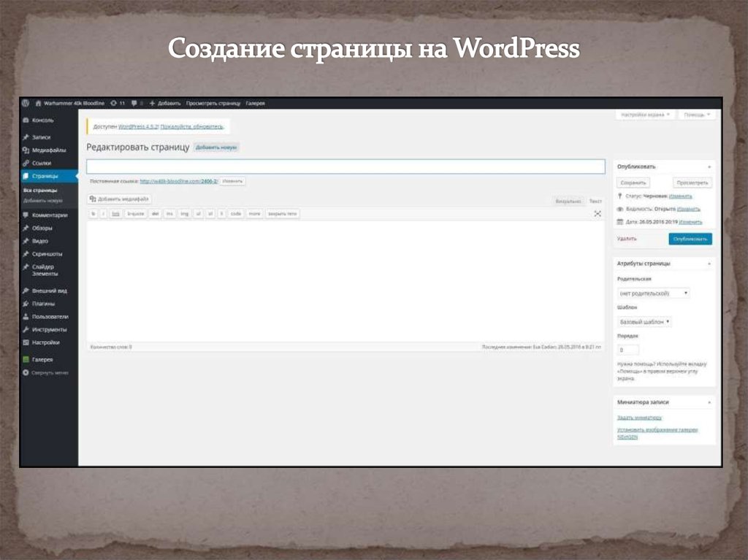Collapse the Опубликовать panel arrow
This screenshot has width=748, height=560.
click(709, 166)
